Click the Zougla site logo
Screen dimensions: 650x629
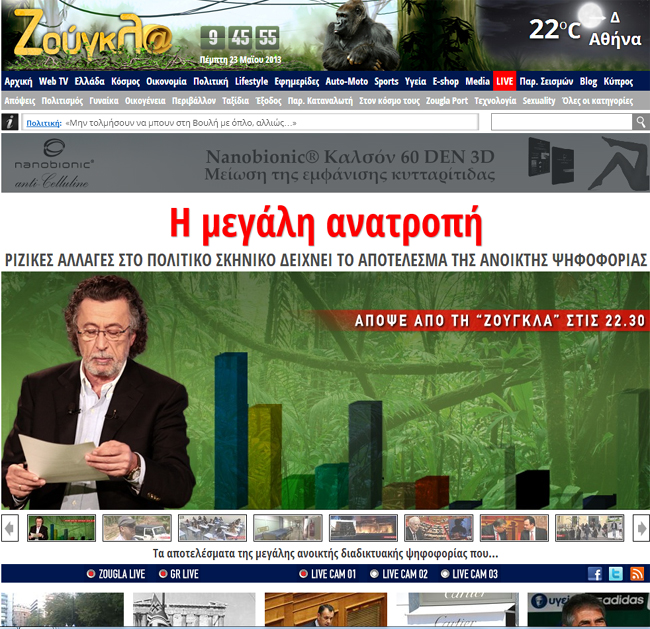93,36
